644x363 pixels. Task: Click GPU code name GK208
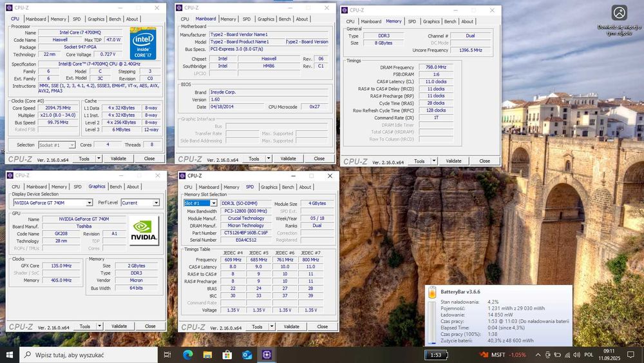[61, 233]
